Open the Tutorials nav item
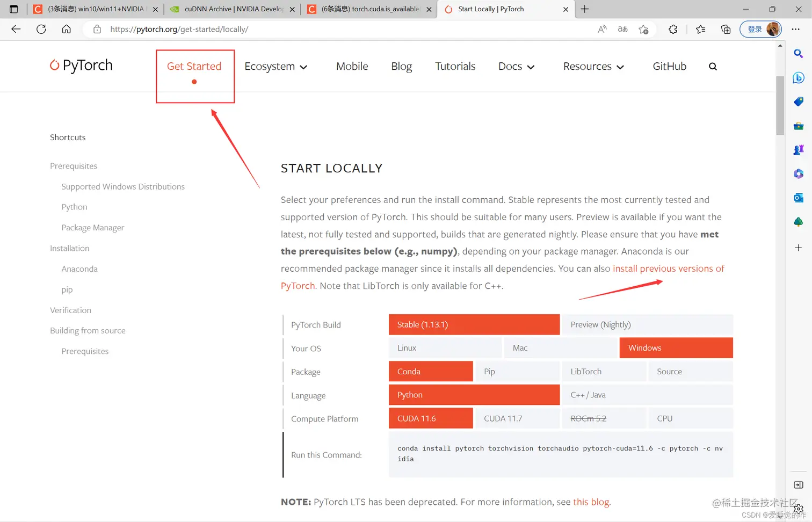812x522 pixels. (455, 66)
